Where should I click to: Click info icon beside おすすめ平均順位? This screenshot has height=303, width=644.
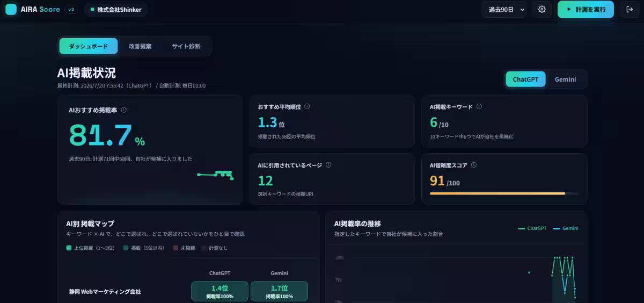click(x=307, y=106)
